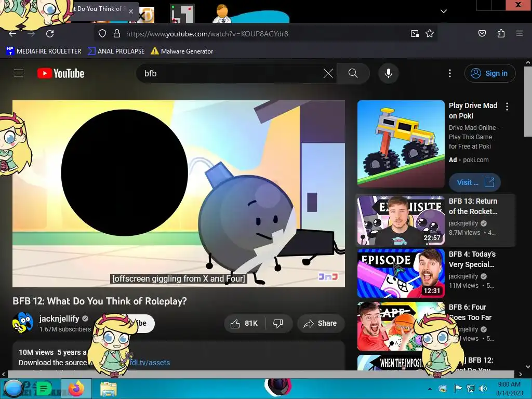Screen dimensions: 532x399
Task: Close the current browser tab
Action: point(131,11)
